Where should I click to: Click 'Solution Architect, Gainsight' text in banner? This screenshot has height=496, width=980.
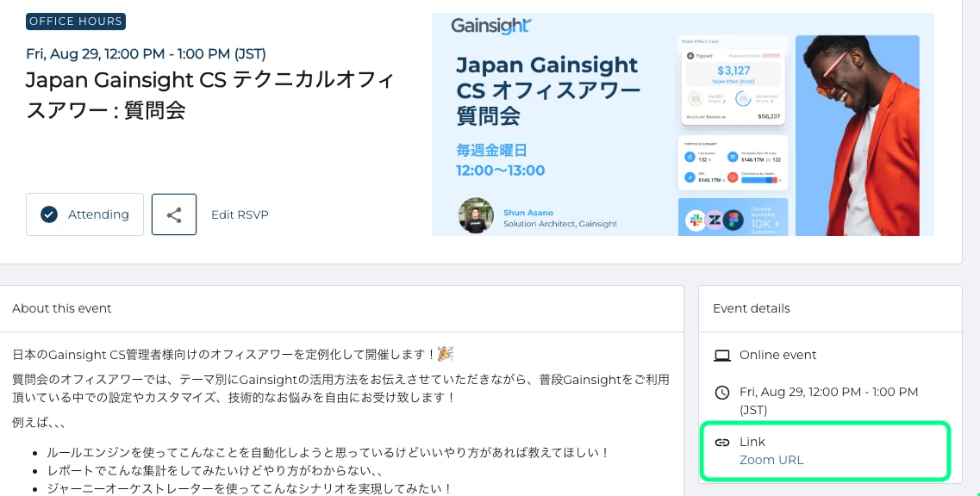pos(560,224)
